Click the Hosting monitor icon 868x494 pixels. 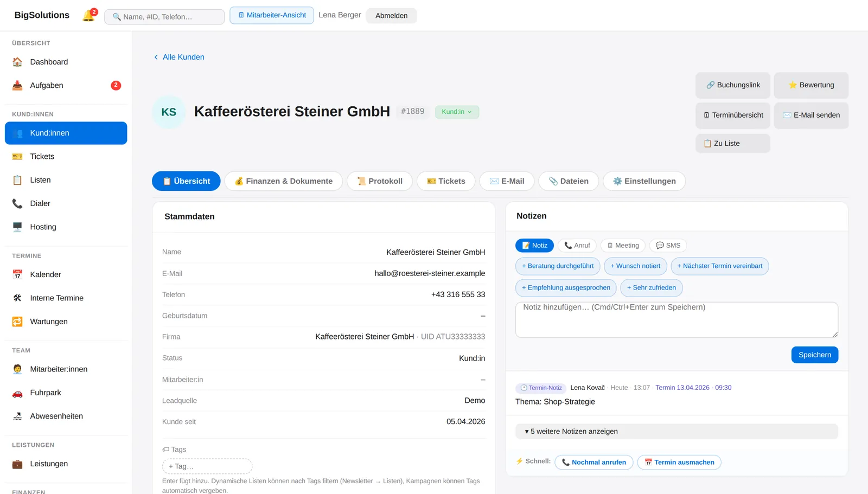[x=17, y=227]
